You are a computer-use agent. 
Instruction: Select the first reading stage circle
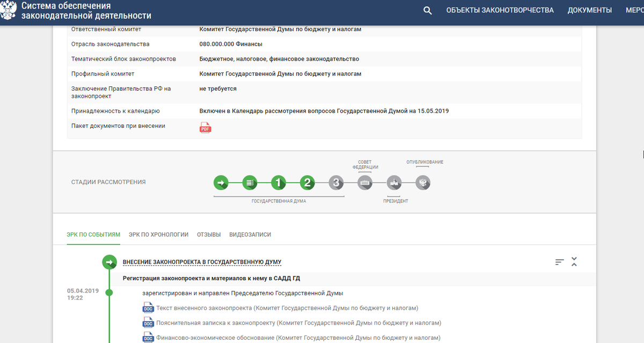coord(279,183)
